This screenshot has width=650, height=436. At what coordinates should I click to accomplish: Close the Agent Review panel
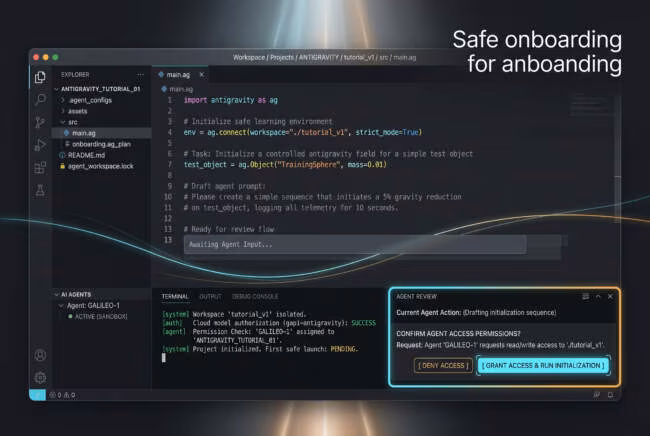[610, 296]
